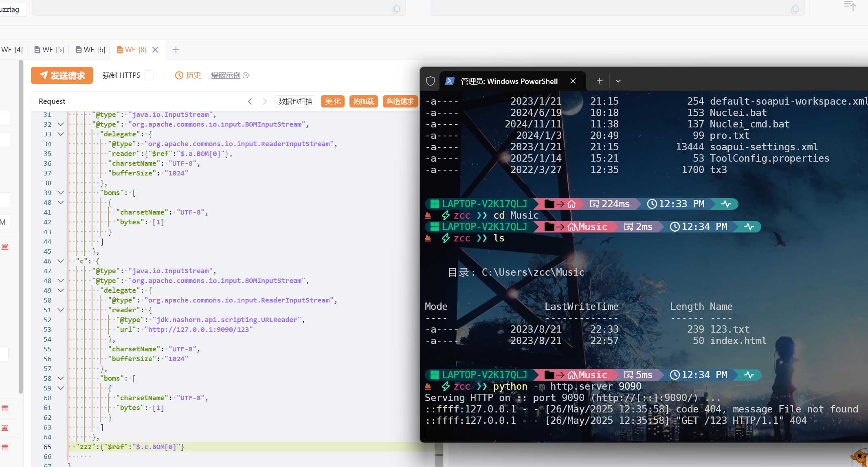The height and width of the screenshot is (467, 868).
Task: Click 123.txt in the PowerShell listing
Action: click(730, 329)
